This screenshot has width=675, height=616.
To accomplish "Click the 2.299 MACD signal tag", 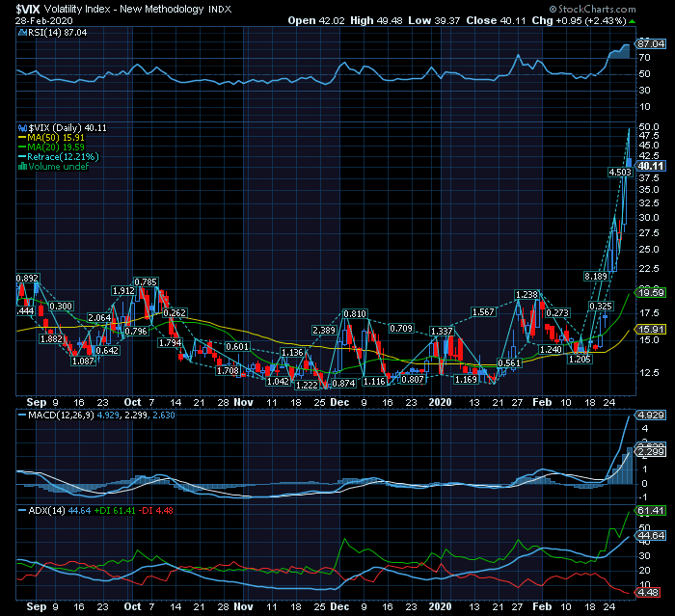I will [x=651, y=451].
